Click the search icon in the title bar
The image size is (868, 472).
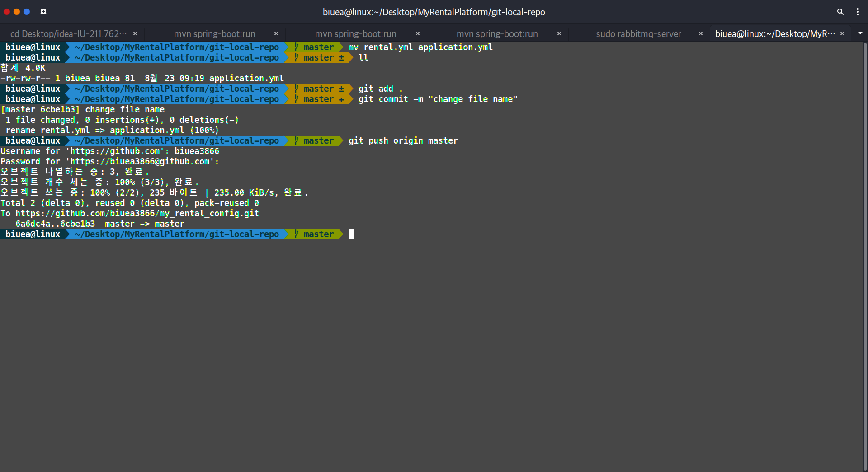click(x=840, y=12)
